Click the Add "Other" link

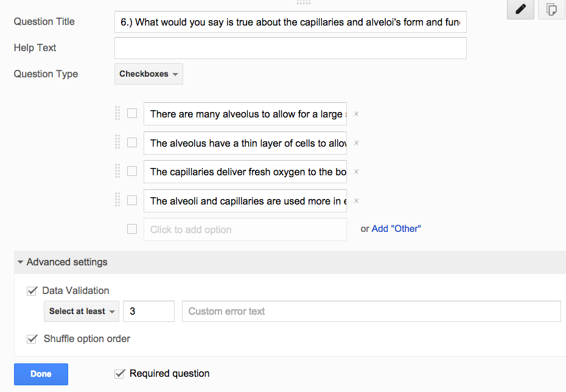tap(396, 229)
